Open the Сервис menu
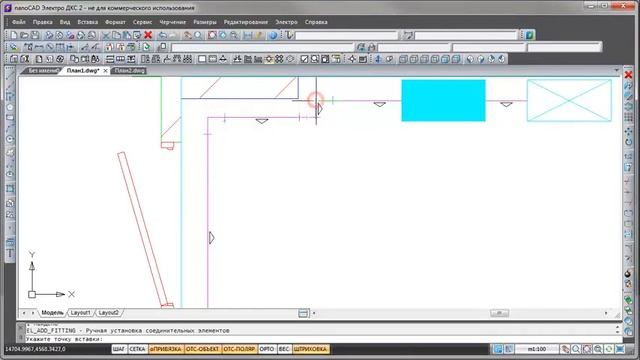The width and height of the screenshot is (640, 360). (142, 22)
